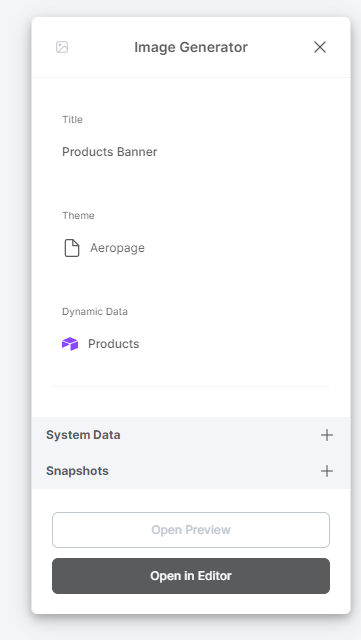Viewport: 361px width, 640px height.
Task: Click the image icon in the panel header
Action: pos(62,47)
